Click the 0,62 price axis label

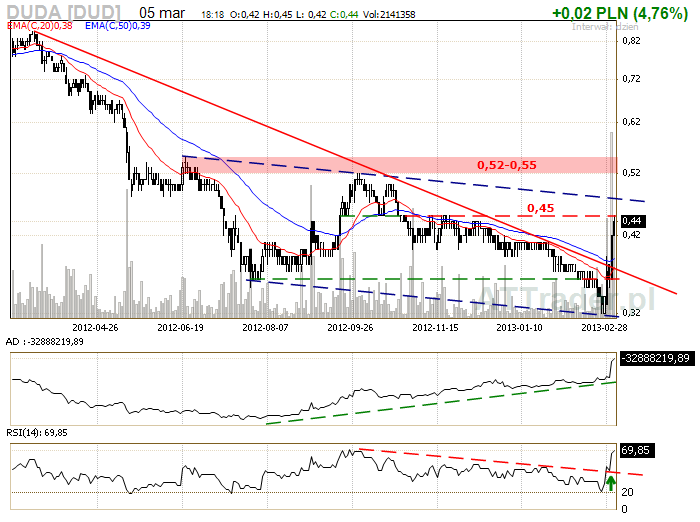point(631,122)
